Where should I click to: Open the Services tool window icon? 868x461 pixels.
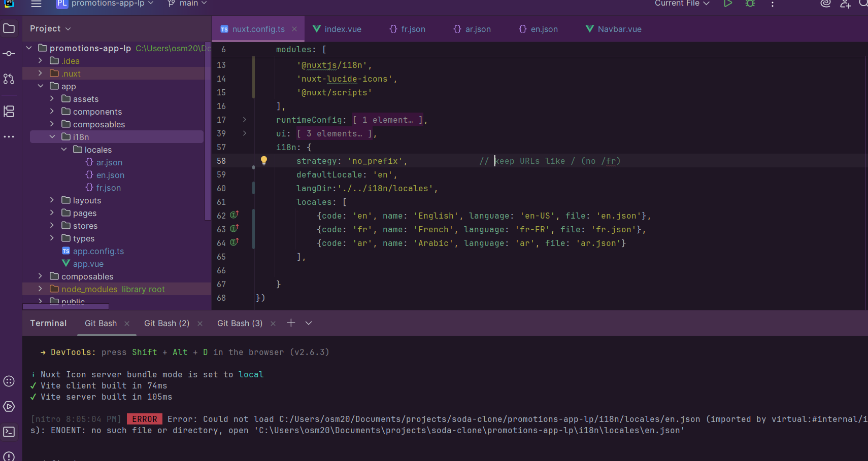tap(9, 381)
